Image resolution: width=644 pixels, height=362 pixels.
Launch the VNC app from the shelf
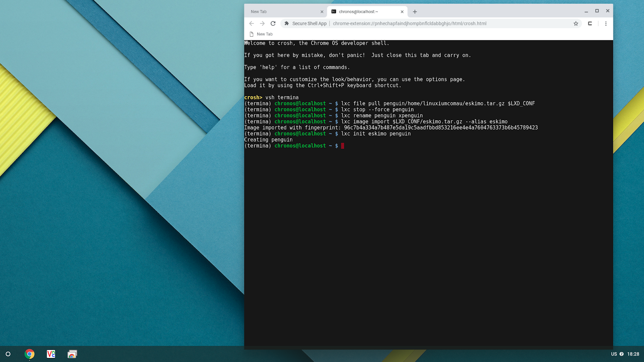tap(51, 354)
